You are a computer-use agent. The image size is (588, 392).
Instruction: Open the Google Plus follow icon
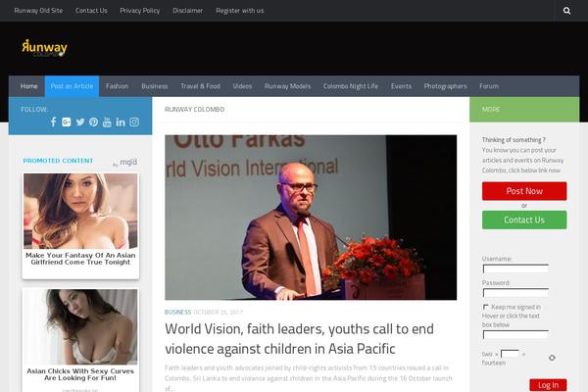pyautogui.click(x=67, y=122)
